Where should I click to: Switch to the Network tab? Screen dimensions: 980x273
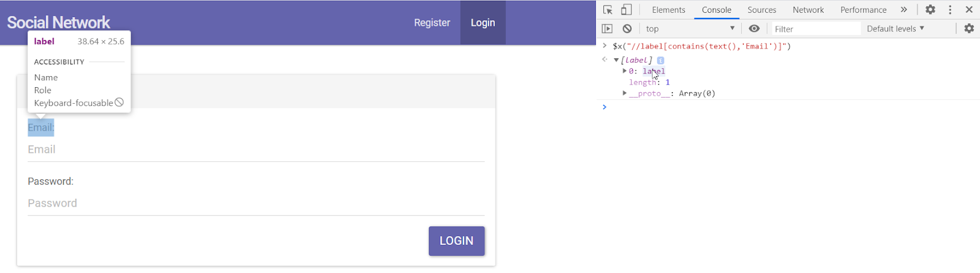pos(808,10)
